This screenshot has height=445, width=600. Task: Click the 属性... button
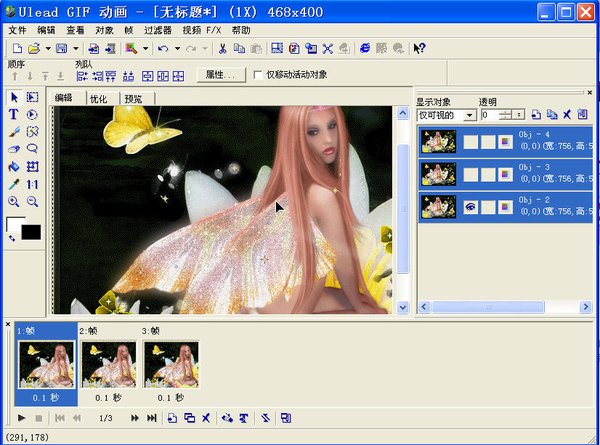(x=220, y=74)
